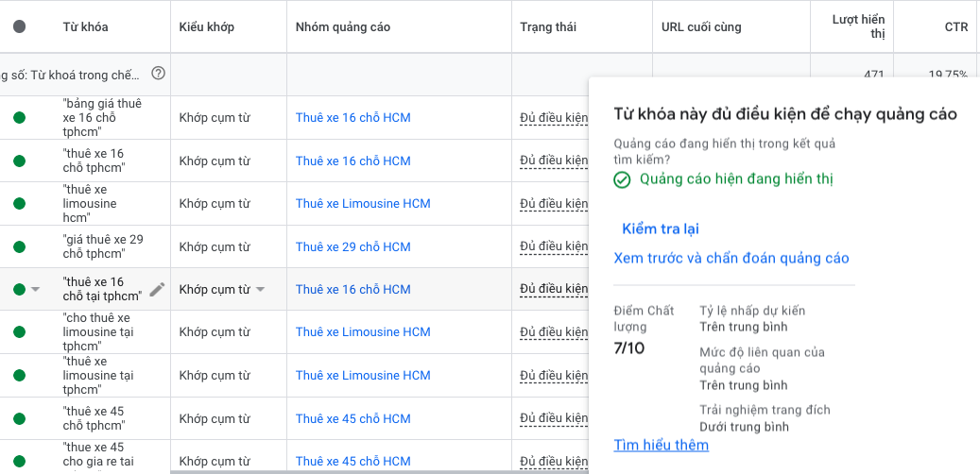Image resolution: width=980 pixels, height=474 pixels.
Task: Click green status dot for "thuê xe 45 chỗ tphcm"
Action: 19,419
